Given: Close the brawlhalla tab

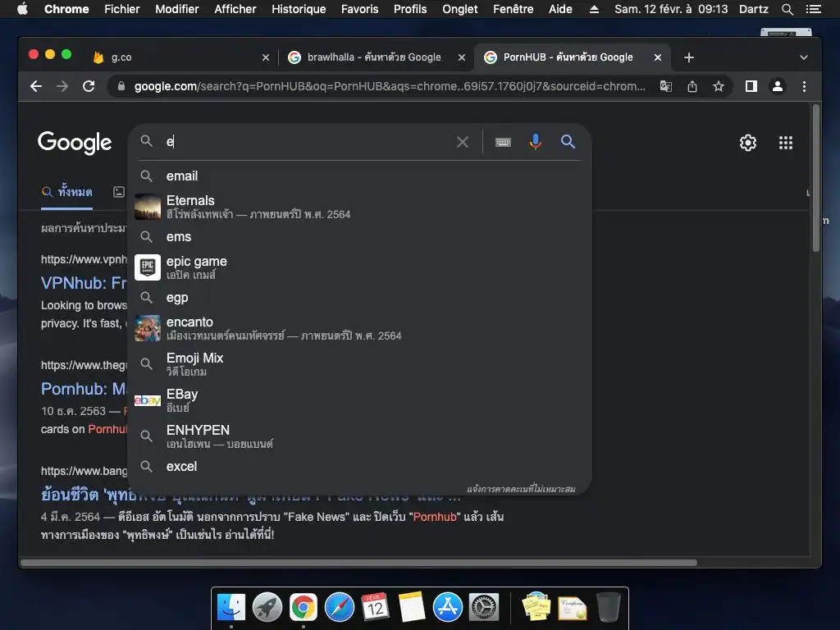Looking at the screenshot, I should pyautogui.click(x=462, y=57).
